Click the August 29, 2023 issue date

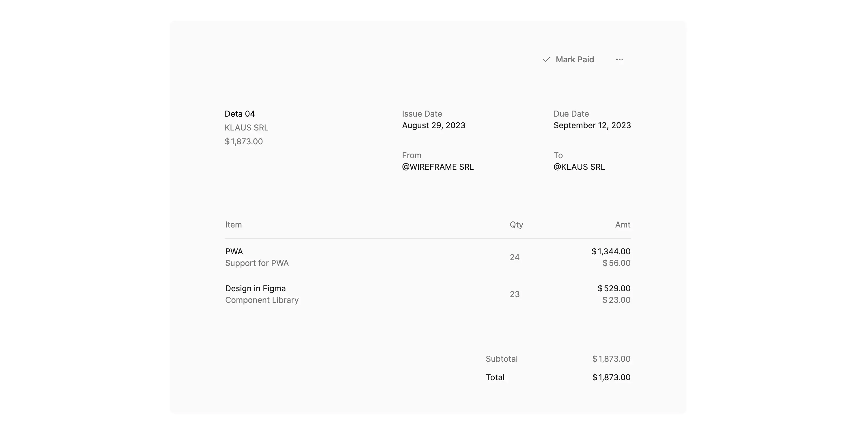(x=433, y=125)
